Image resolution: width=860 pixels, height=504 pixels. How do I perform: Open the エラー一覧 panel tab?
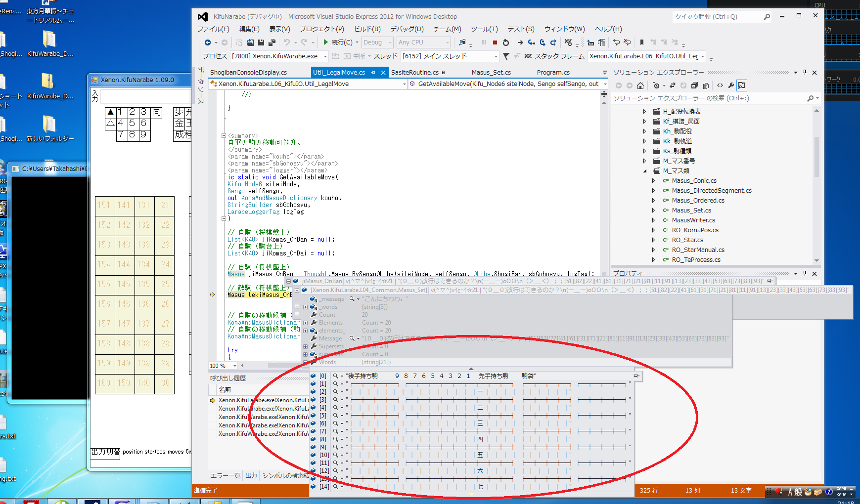[225, 476]
